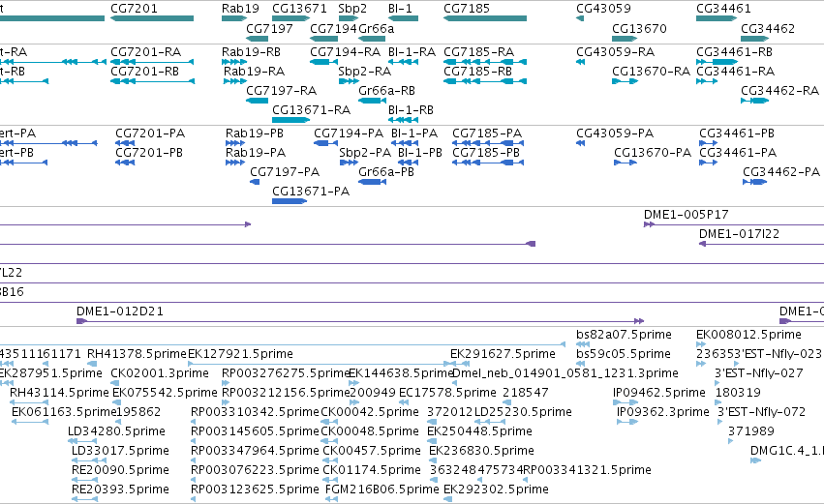Viewport: 824px width, 504px height.
Task: Select the CG43059-PA protein label
Action: tap(615, 133)
